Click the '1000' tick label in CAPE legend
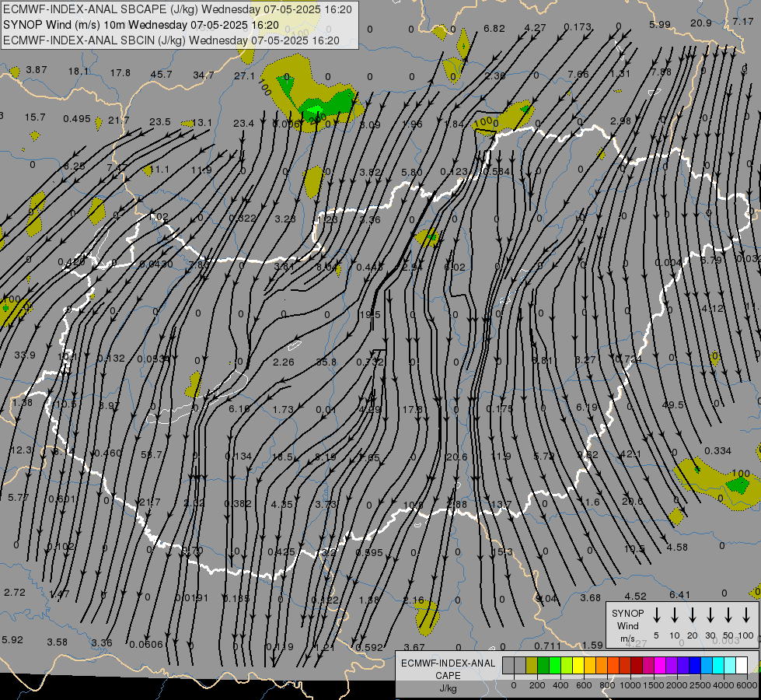 (630, 685)
